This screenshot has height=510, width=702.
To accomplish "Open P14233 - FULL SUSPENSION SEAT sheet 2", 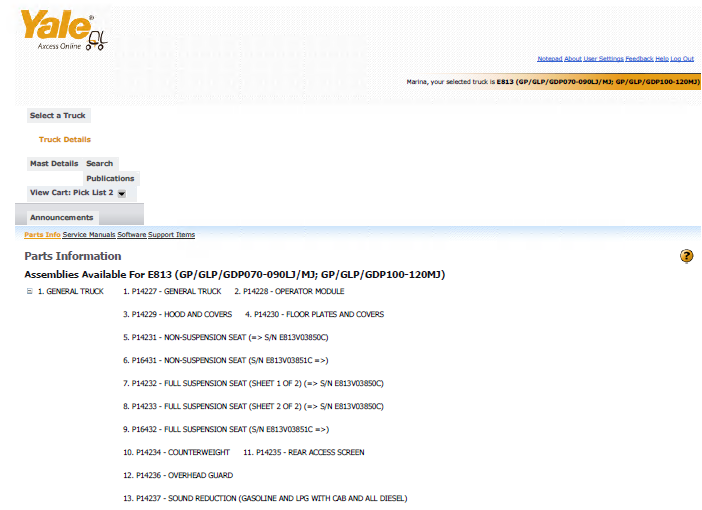I will click(x=253, y=407).
